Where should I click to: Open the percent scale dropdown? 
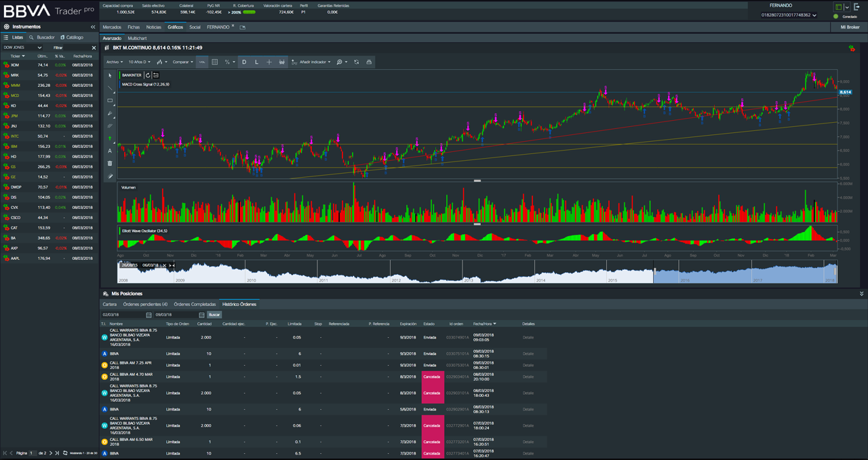(x=230, y=62)
